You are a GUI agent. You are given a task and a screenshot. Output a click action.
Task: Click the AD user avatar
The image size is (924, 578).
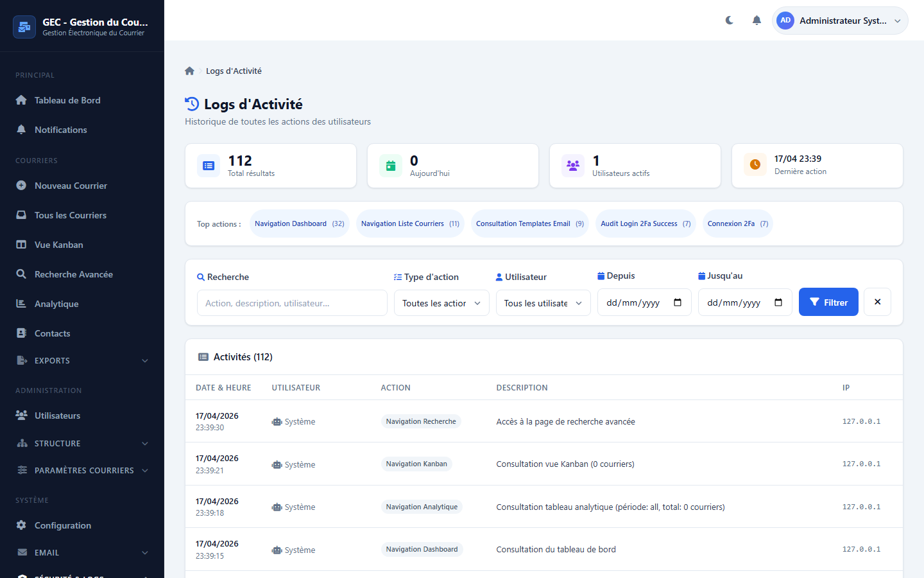(x=785, y=21)
